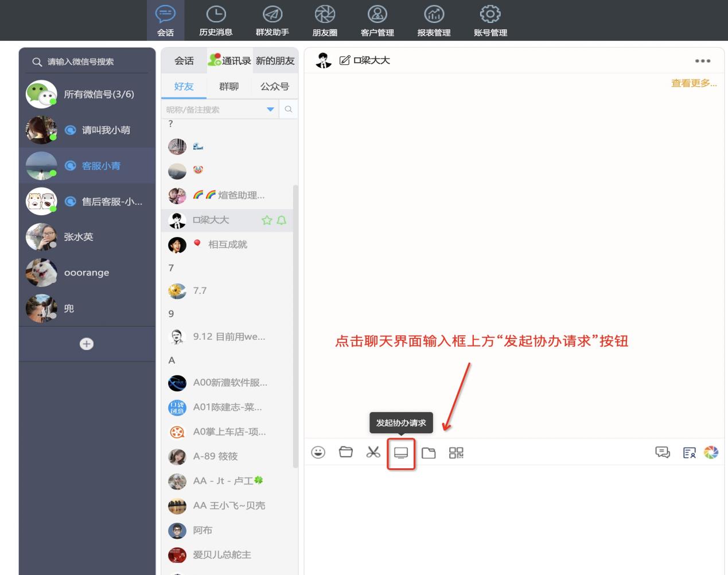Switch to the 新的朋友 tab
Viewport: 728px width, 575px height.
click(x=275, y=61)
